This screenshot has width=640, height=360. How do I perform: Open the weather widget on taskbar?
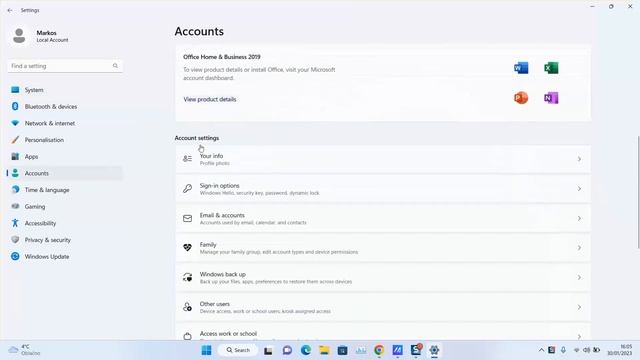coord(24,350)
